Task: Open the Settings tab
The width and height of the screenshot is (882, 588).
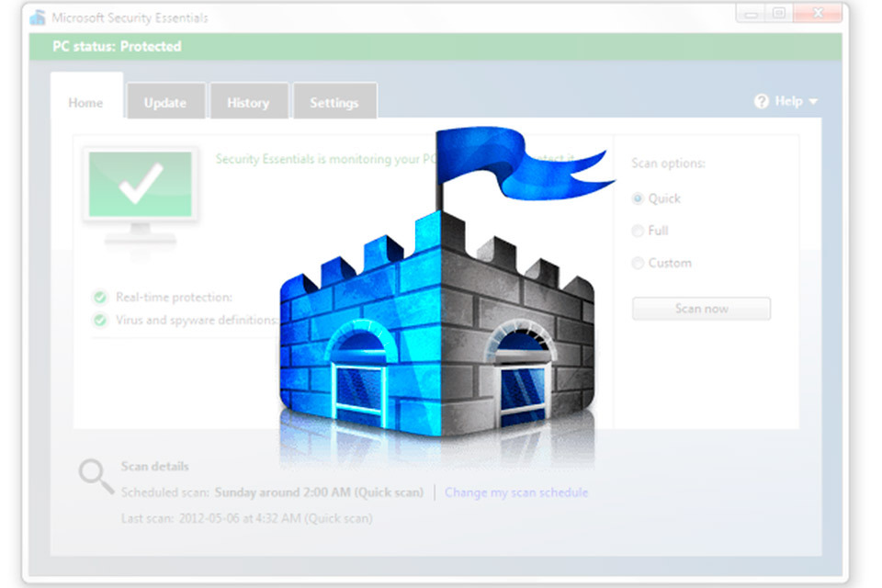Action: [334, 101]
